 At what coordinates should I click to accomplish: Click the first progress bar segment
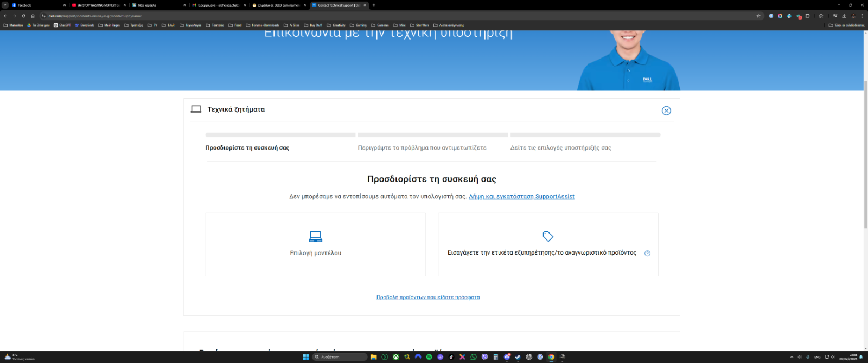point(280,135)
